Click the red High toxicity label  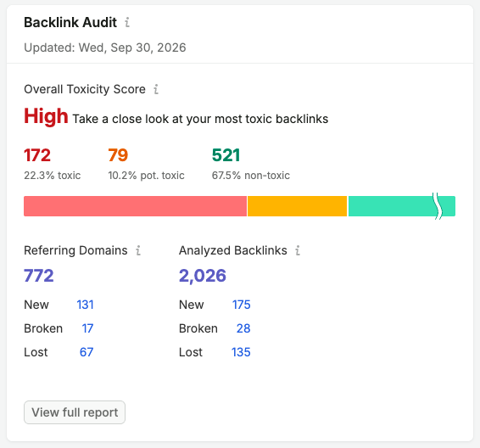(46, 116)
